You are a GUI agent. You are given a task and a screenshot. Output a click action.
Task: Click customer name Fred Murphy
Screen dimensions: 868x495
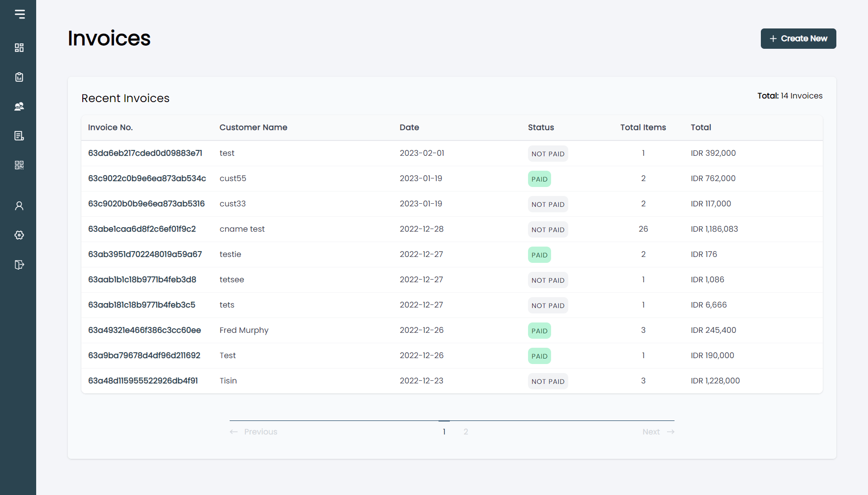click(x=244, y=330)
